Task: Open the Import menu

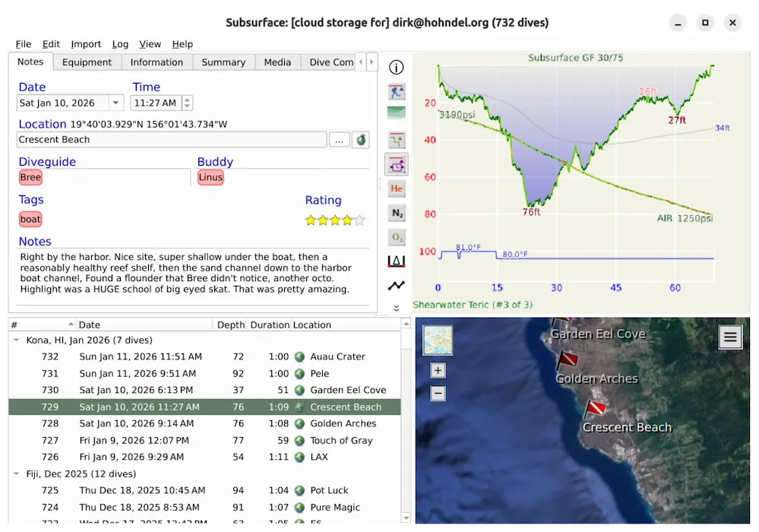Action: (86, 44)
